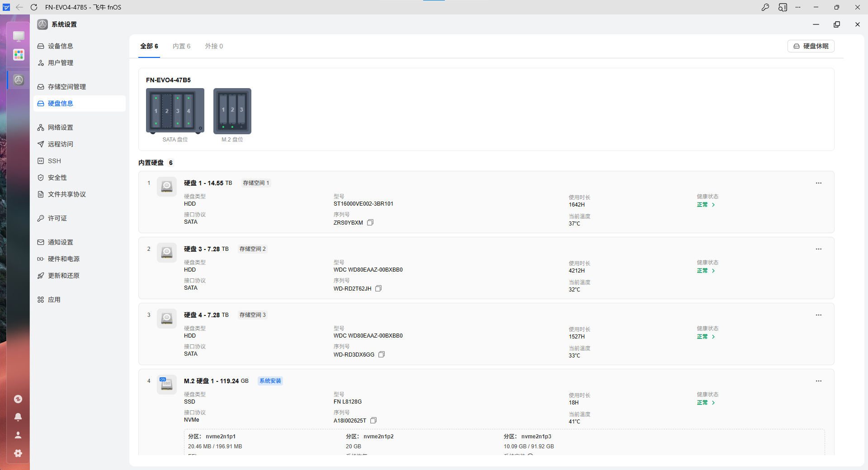
Task: Open more options for 硬盘 4
Action: pyautogui.click(x=819, y=315)
